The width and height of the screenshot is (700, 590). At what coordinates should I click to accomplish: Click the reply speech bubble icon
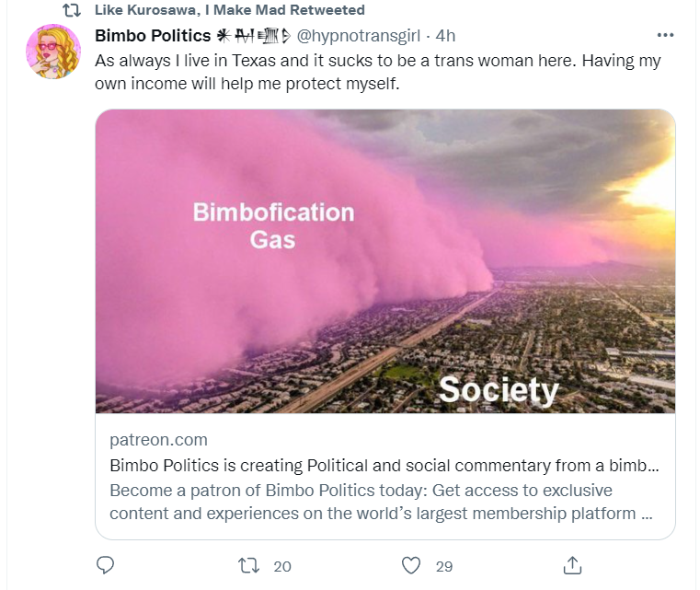point(106,565)
